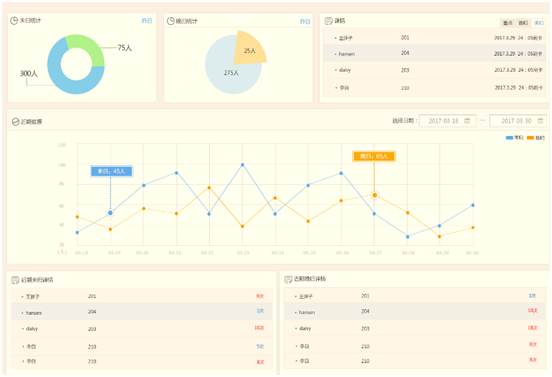
Task: Select 李白 210 row in 详情 panel
Action: (x=434, y=87)
